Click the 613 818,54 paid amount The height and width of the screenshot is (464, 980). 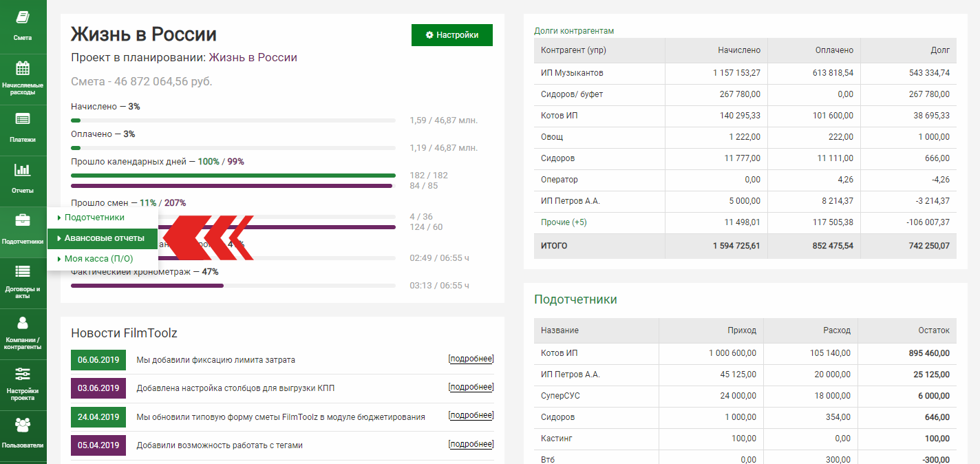tap(833, 73)
